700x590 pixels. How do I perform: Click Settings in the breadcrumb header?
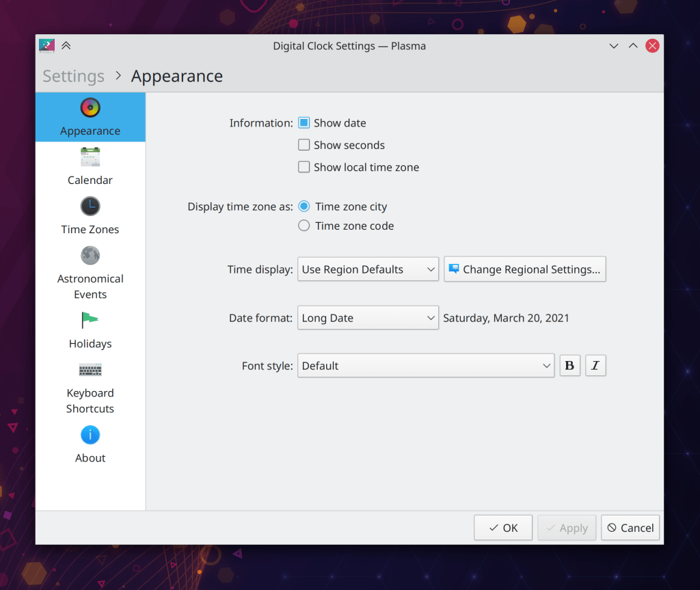pos(73,76)
